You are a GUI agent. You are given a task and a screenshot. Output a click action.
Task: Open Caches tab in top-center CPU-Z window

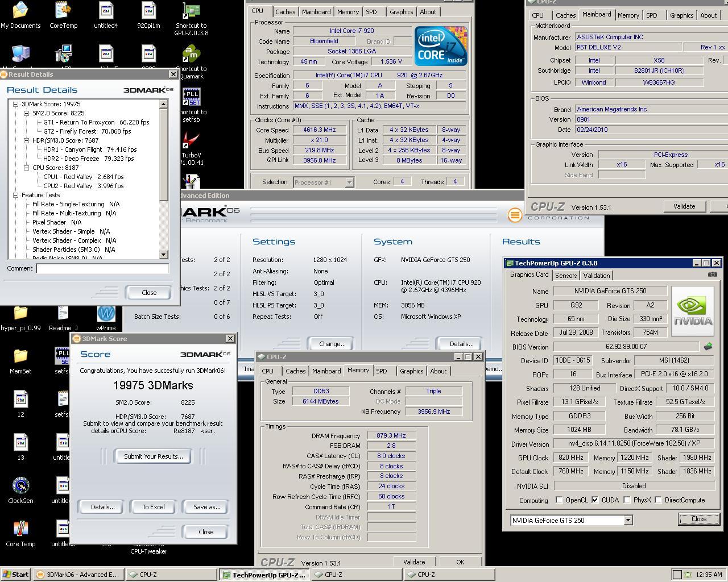(x=285, y=12)
